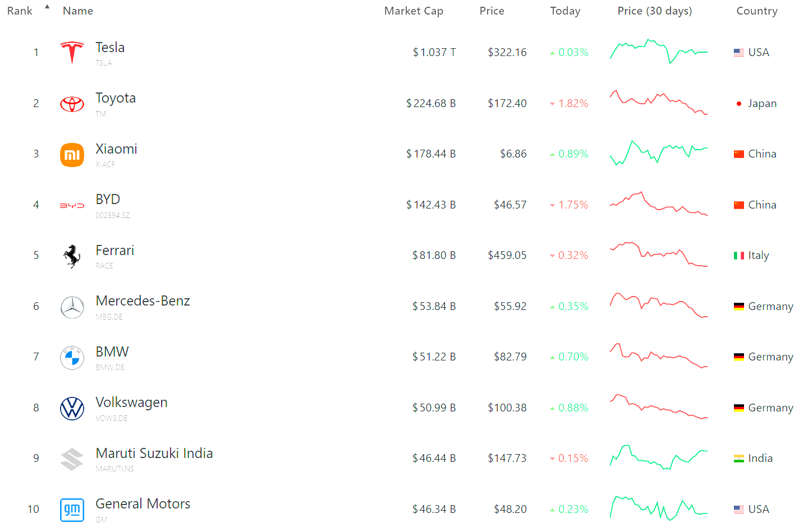This screenshot has width=808, height=532.
Task: Click the Japan flag in Toyota row
Action: point(739,104)
